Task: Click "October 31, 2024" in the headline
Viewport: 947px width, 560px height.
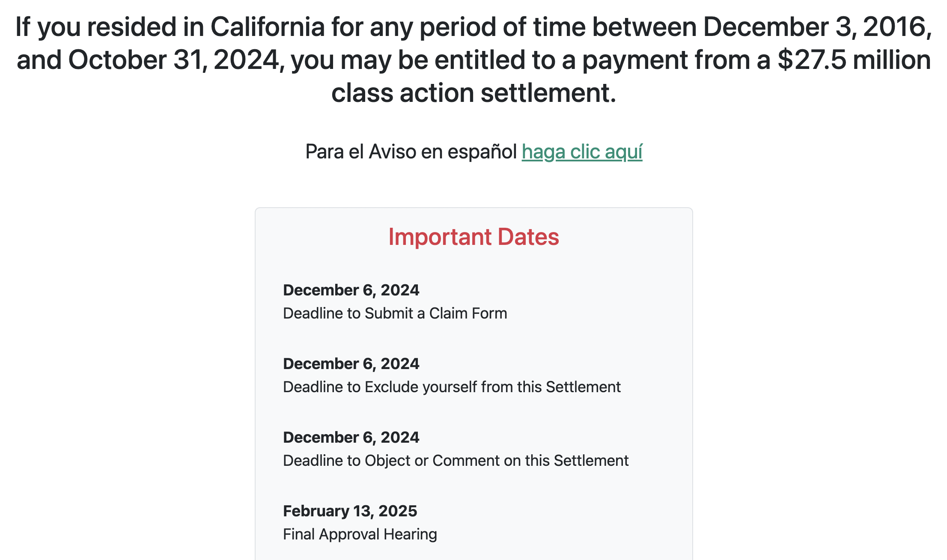Action: click(x=176, y=60)
